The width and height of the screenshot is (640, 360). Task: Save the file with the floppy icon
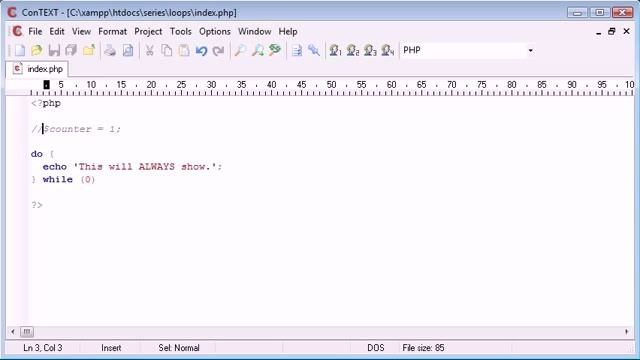click(x=54, y=51)
